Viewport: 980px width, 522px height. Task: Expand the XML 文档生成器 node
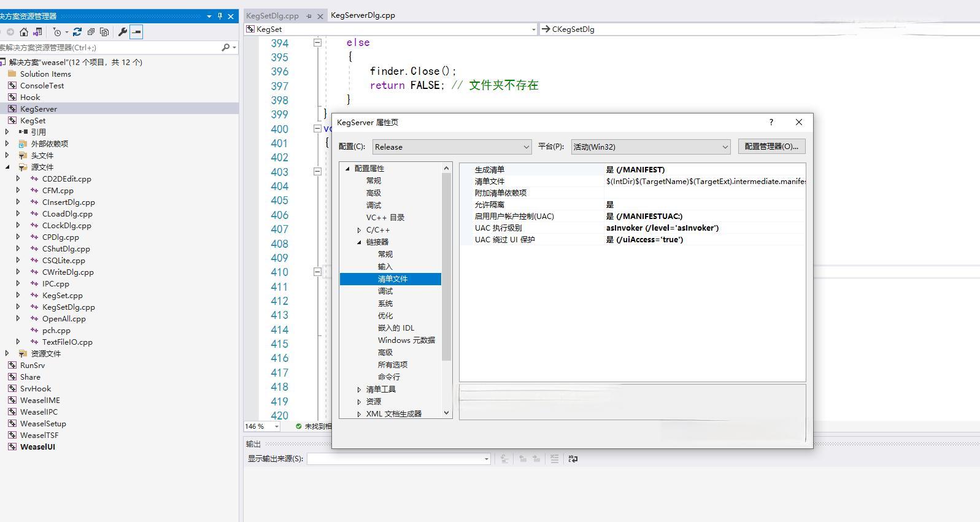(x=359, y=414)
